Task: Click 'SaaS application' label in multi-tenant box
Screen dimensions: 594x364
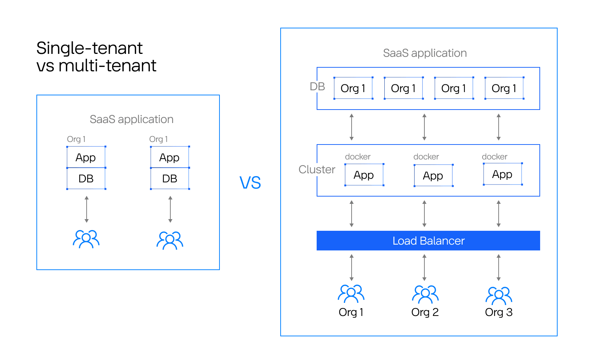Action: tap(425, 53)
